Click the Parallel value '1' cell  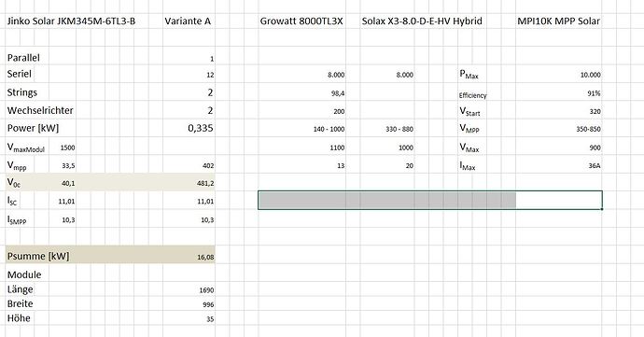pyautogui.click(x=212, y=59)
